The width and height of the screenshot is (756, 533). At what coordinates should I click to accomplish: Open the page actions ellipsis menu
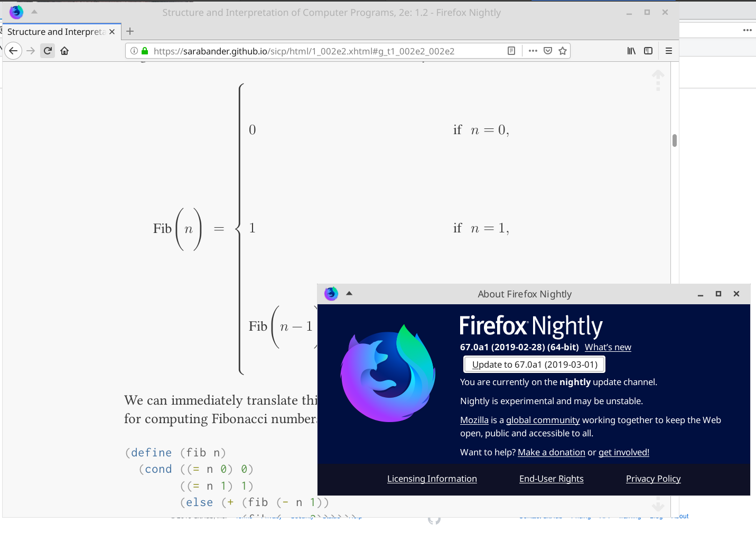[533, 51]
